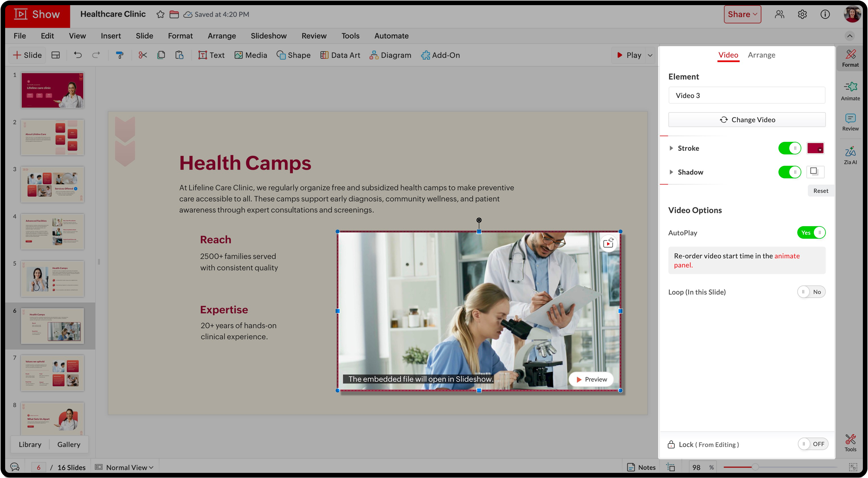Image resolution: width=868 pixels, height=478 pixels.
Task: Open the stroke color swatch
Action: 815,148
